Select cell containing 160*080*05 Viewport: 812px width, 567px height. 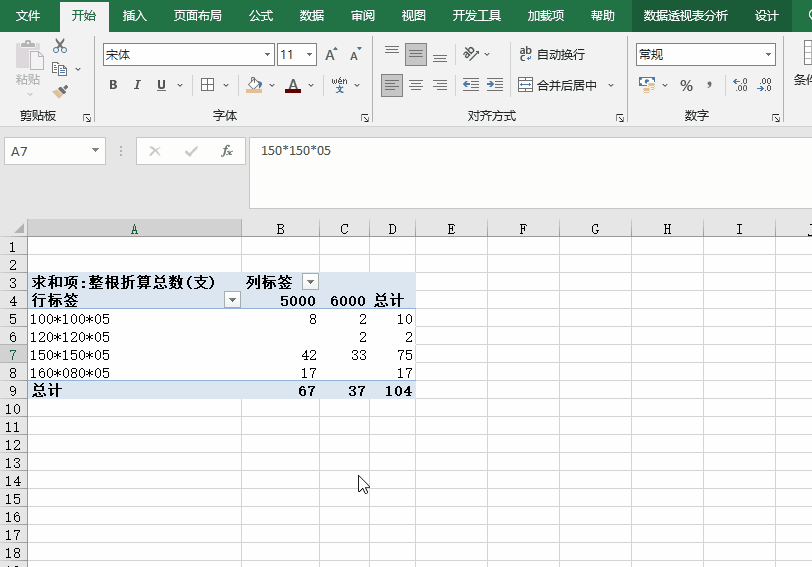click(x=135, y=373)
